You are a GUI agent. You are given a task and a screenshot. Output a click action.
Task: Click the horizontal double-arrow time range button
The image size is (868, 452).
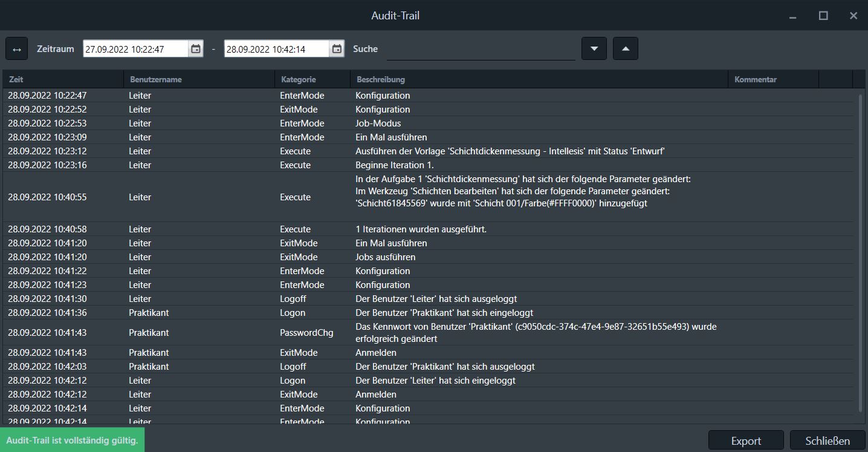17,49
